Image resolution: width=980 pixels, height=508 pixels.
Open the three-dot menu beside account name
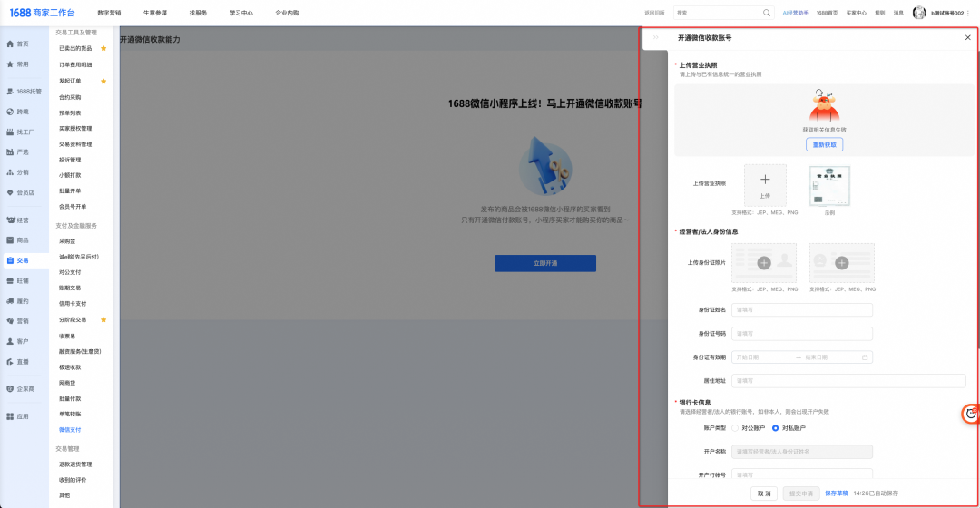(968, 13)
